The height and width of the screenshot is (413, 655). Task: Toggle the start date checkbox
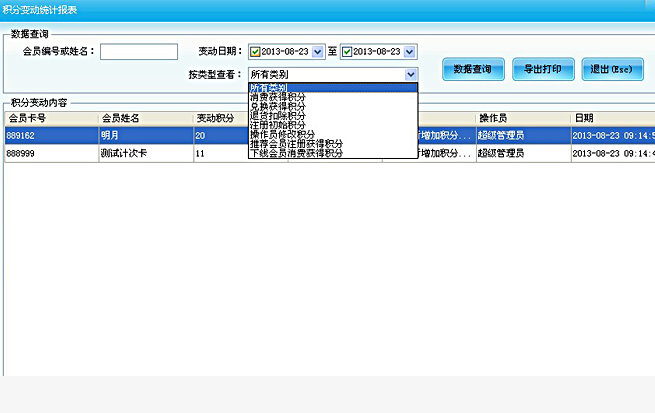click(x=256, y=52)
